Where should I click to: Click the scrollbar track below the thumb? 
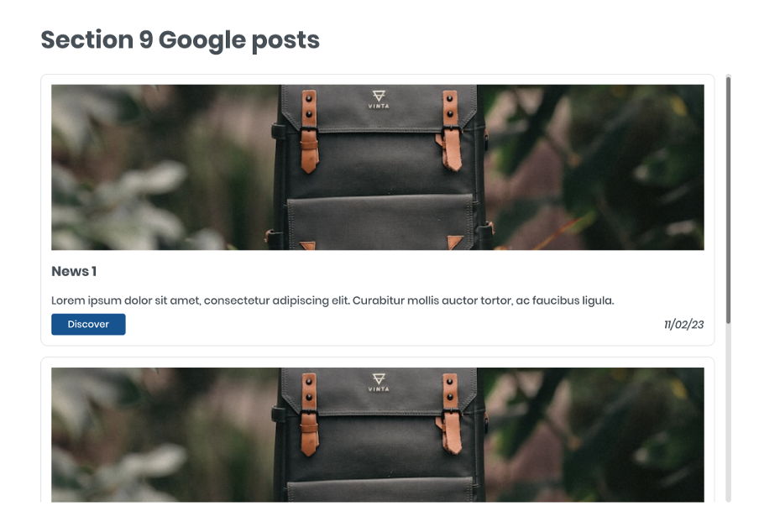[x=728, y=413]
